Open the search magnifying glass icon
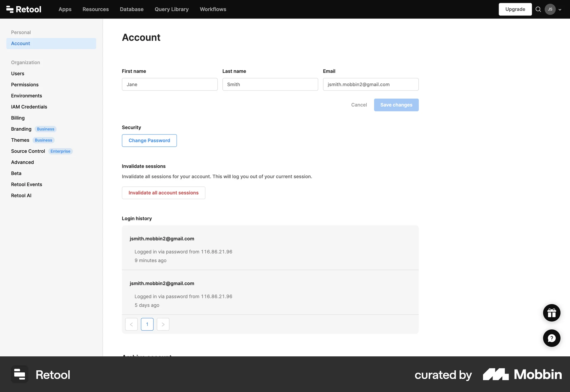The image size is (570, 392). 538,9
